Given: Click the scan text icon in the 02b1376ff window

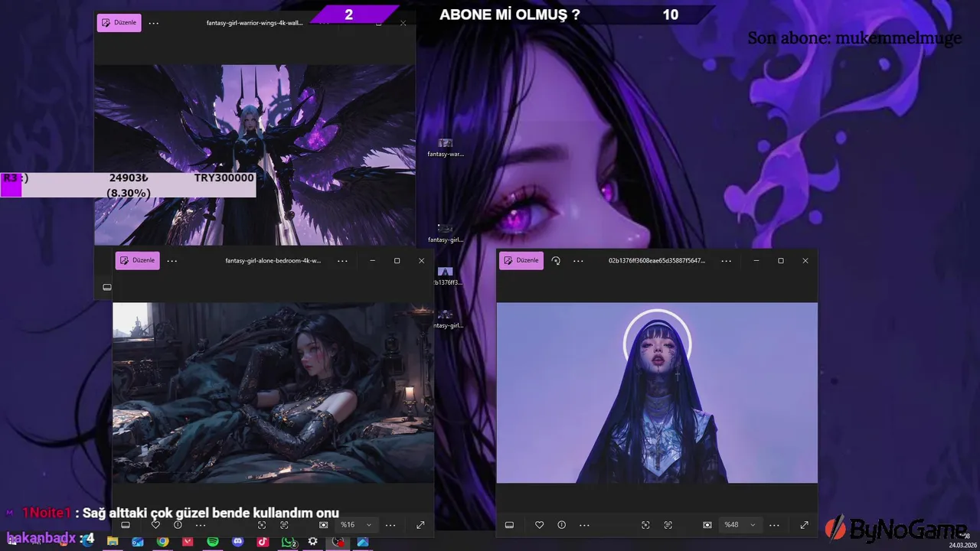Looking at the screenshot, I should click(x=668, y=525).
